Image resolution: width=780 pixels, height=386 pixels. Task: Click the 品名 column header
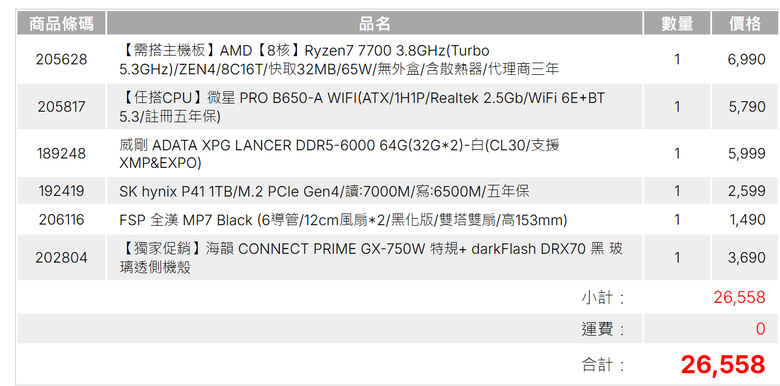click(x=375, y=23)
